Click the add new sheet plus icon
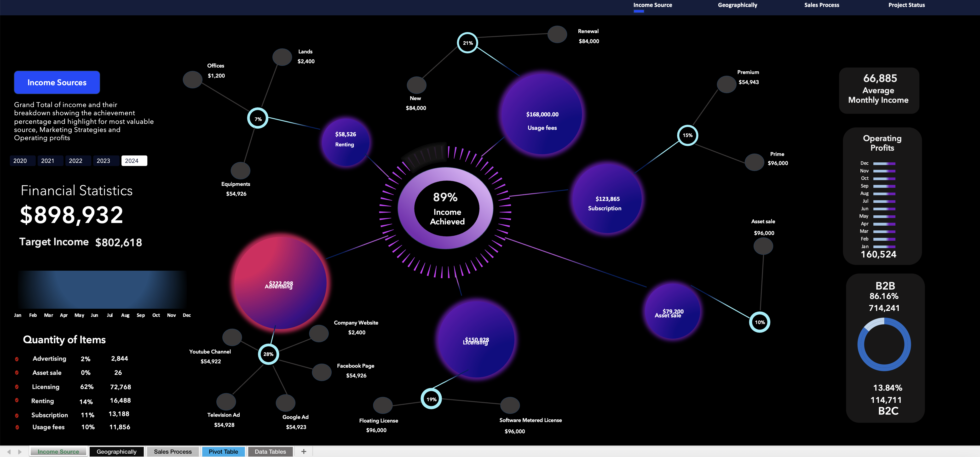Image resolution: width=980 pixels, height=457 pixels. click(304, 451)
